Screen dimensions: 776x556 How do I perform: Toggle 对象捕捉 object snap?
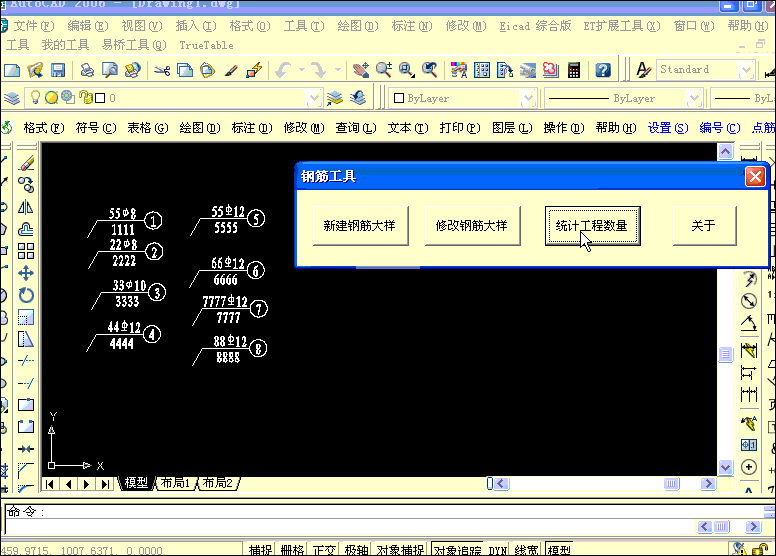pos(400,550)
